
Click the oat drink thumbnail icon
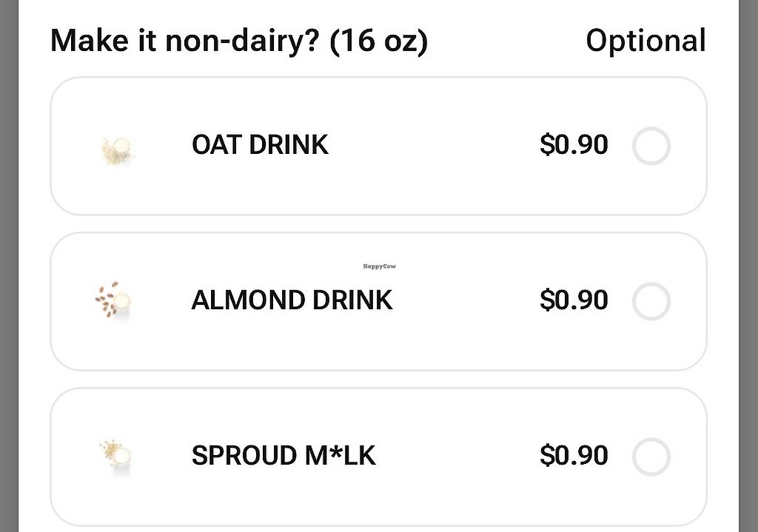coord(117,150)
